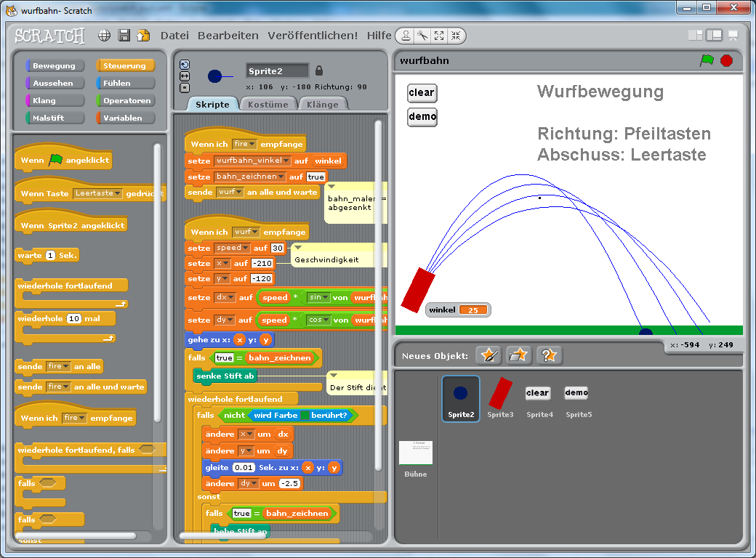Select the shrink sprite tool
This screenshot has width=756, height=558.
pos(456,36)
